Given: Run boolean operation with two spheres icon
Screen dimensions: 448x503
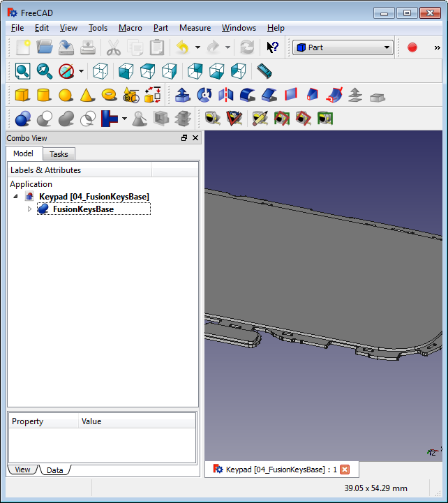Looking at the screenshot, I should coord(23,119).
